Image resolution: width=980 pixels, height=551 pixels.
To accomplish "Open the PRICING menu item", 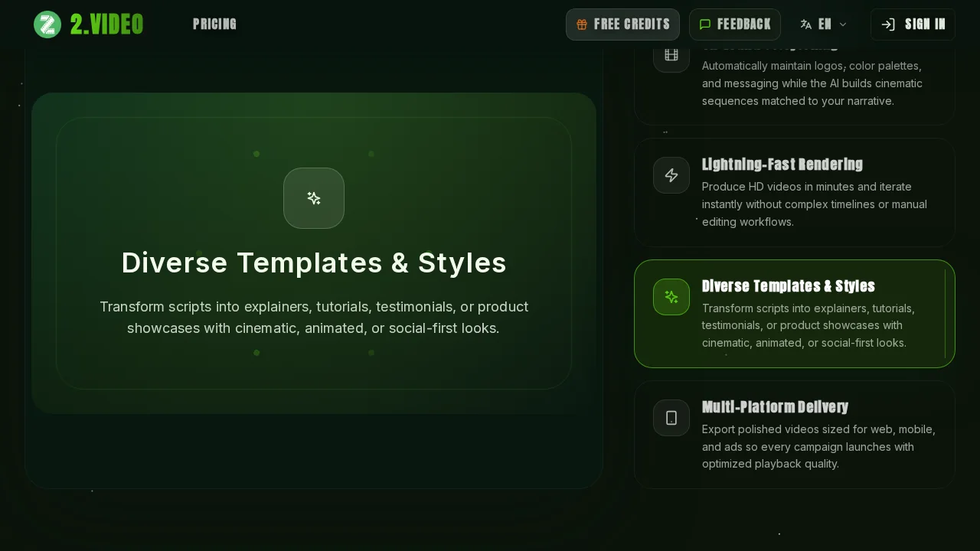I will [214, 24].
